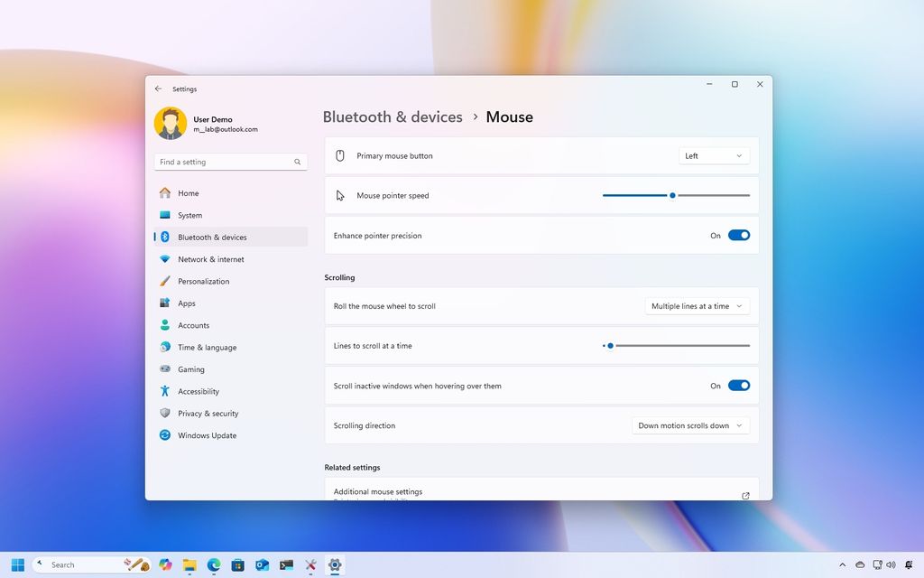Open Windows Update from the sidebar
Viewport: 924px width, 578px height.
coord(206,435)
